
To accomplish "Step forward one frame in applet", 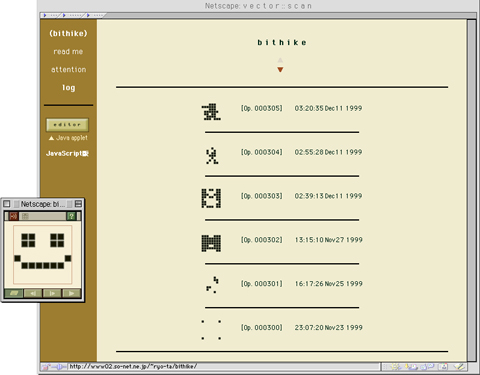I will [52, 293].
